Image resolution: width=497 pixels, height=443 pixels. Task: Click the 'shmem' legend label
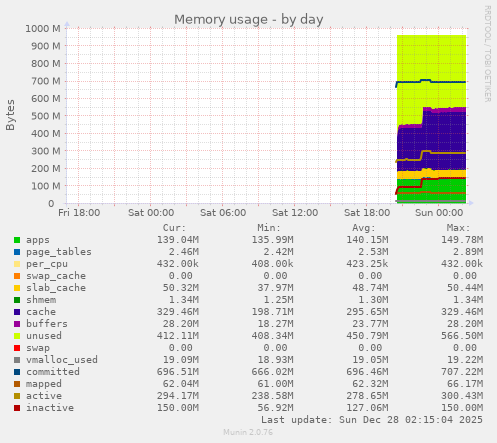pyautogui.click(x=41, y=300)
